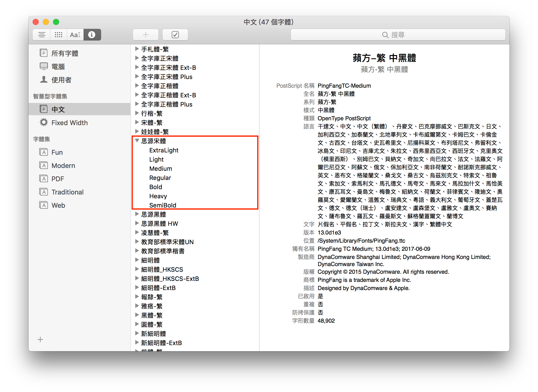Click the Web collection icon

click(44, 205)
